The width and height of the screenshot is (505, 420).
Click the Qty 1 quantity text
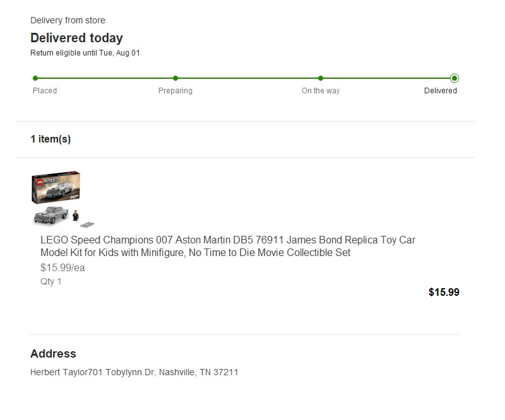(x=50, y=282)
